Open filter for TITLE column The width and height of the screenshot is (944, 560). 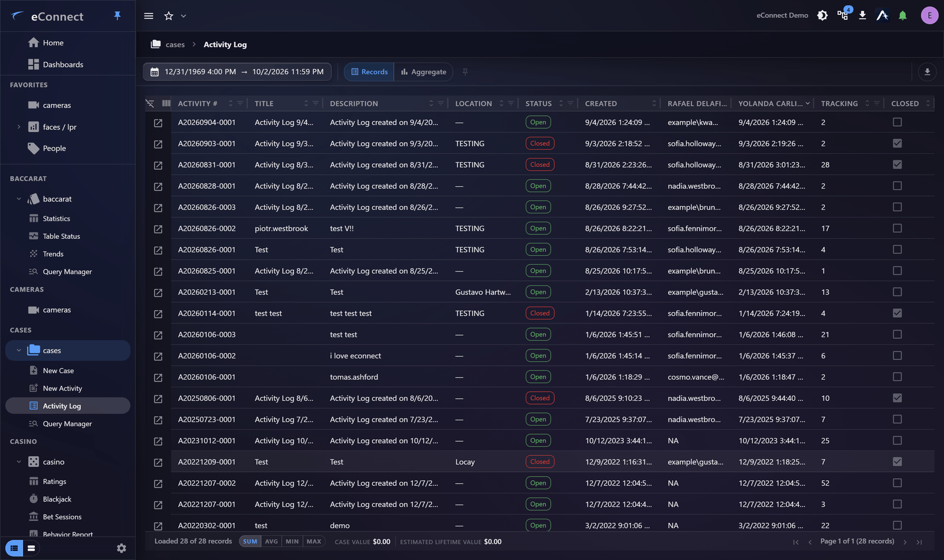[316, 103]
